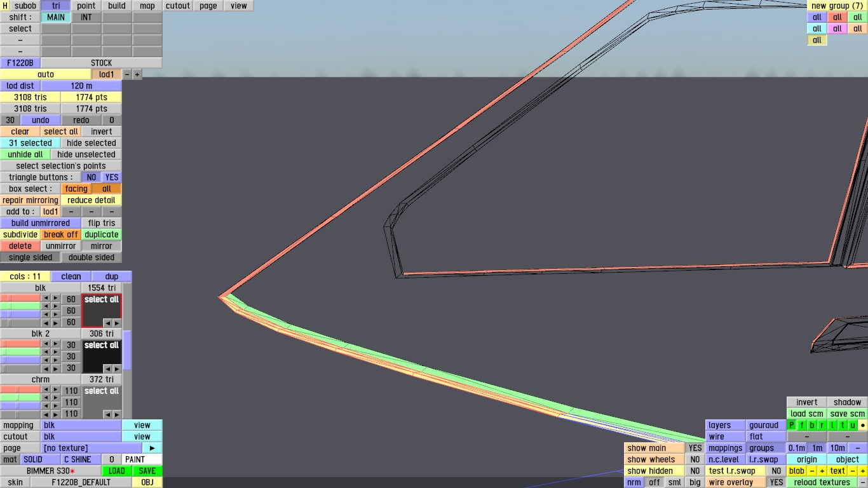Open the cutout tab in top bar

pos(178,6)
